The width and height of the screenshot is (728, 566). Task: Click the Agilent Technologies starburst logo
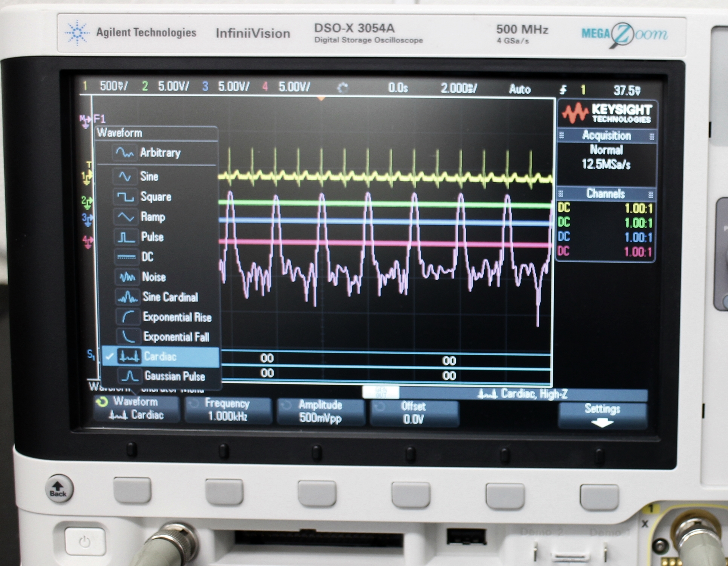77,33
